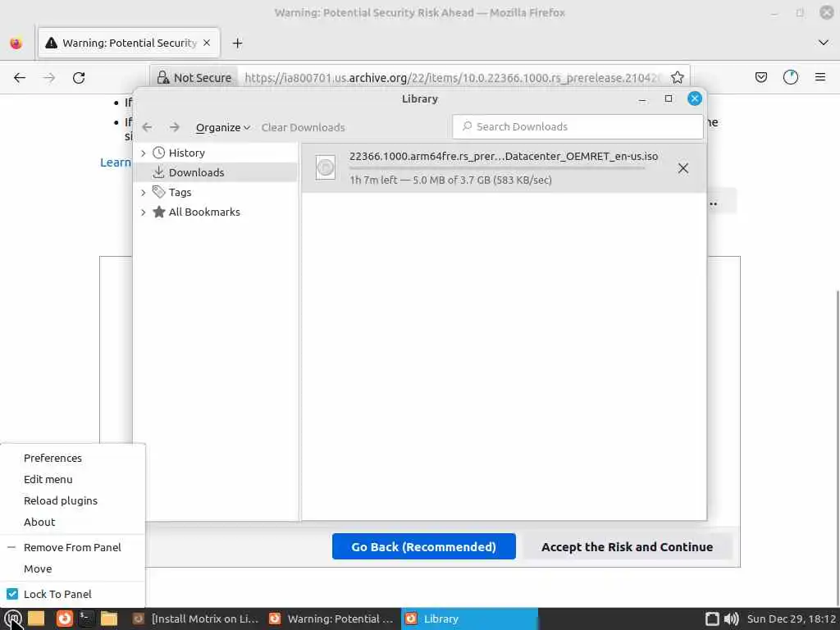This screenshot has height=630, width=840.
Task: Choose Remove From Panel entry
Action: (x=72, y=547)
